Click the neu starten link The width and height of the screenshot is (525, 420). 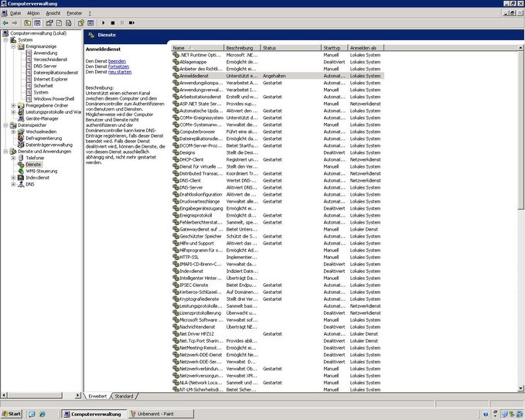tap(120, 72)
